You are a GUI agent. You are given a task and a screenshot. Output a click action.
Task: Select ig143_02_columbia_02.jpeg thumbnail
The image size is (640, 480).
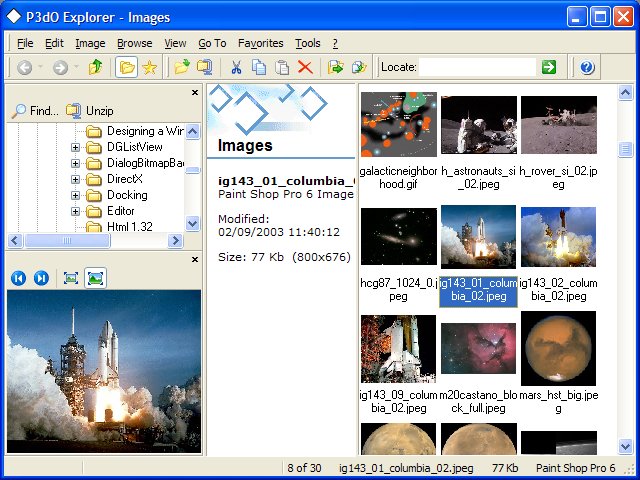click(x=558, y=237)
